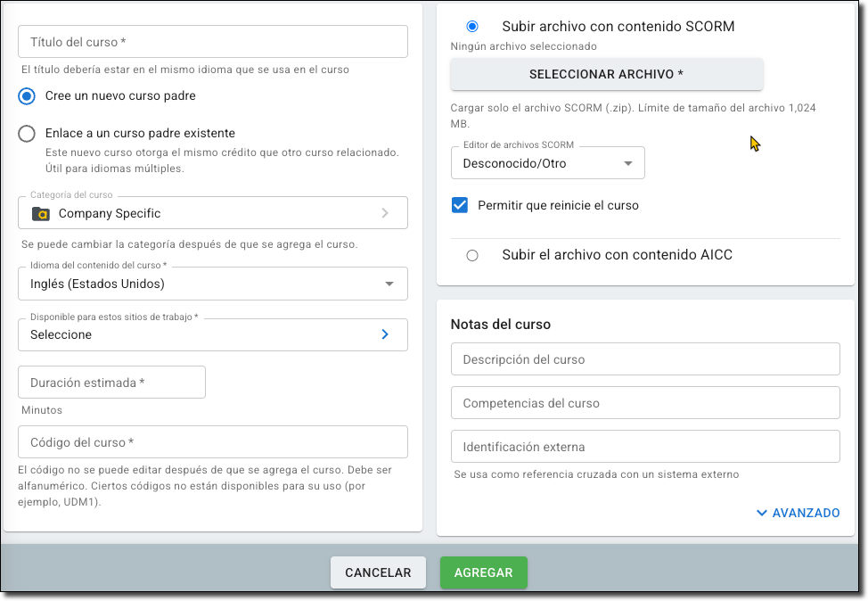
Task: Open the Editor de archivos SCORM dropdown
Action: tap(548, 163)
